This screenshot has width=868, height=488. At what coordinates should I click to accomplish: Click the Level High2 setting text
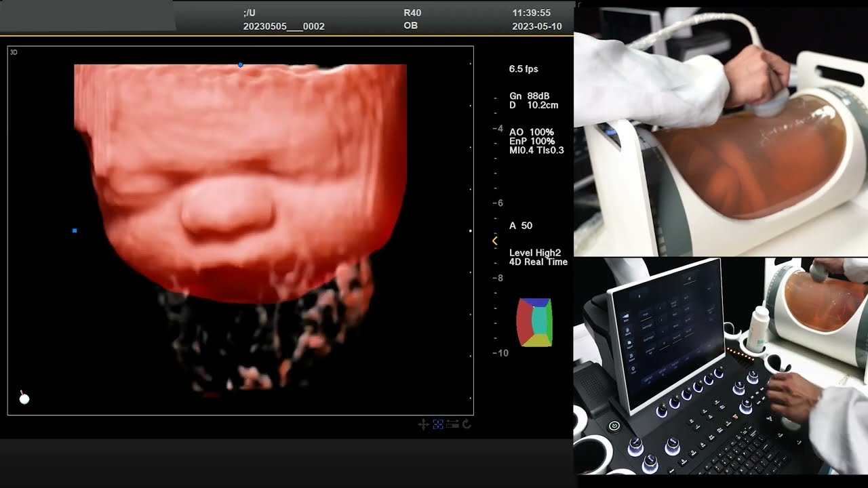pyautogui.click(x=535, y=253)
